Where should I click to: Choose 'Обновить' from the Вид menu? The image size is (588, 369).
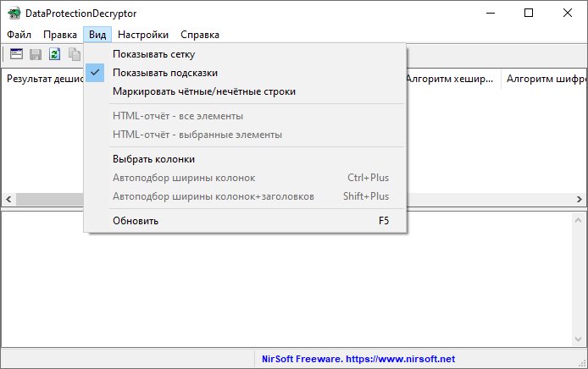pyautogui.click(x=136, y=221)
